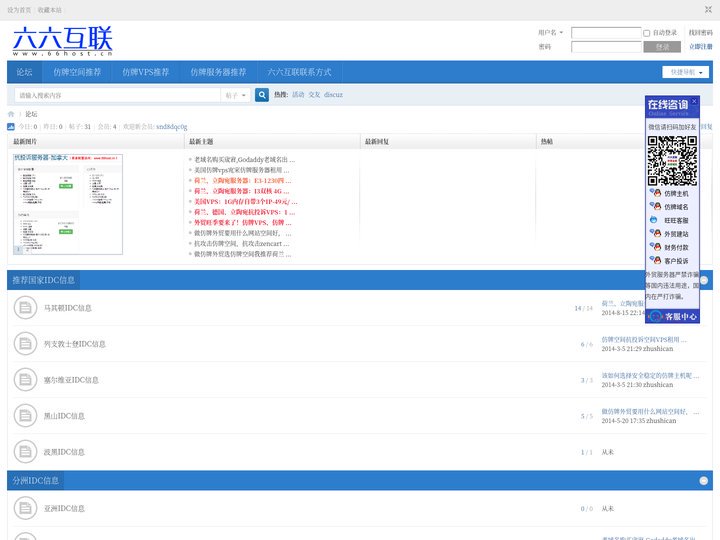Click the 收藏本站 link
Image resolution: width=720 pixels, height=540 pixels.
(x=50, y=10)
